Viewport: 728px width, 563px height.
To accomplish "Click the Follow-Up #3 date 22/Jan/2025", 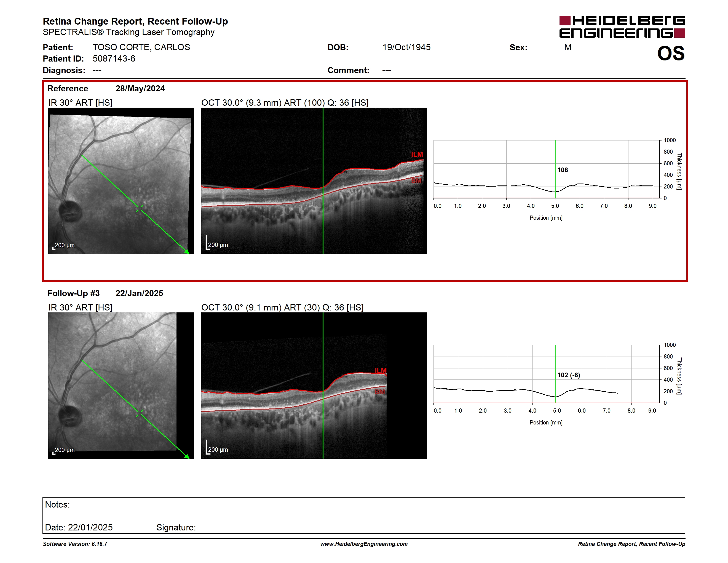I will point(139,294).
